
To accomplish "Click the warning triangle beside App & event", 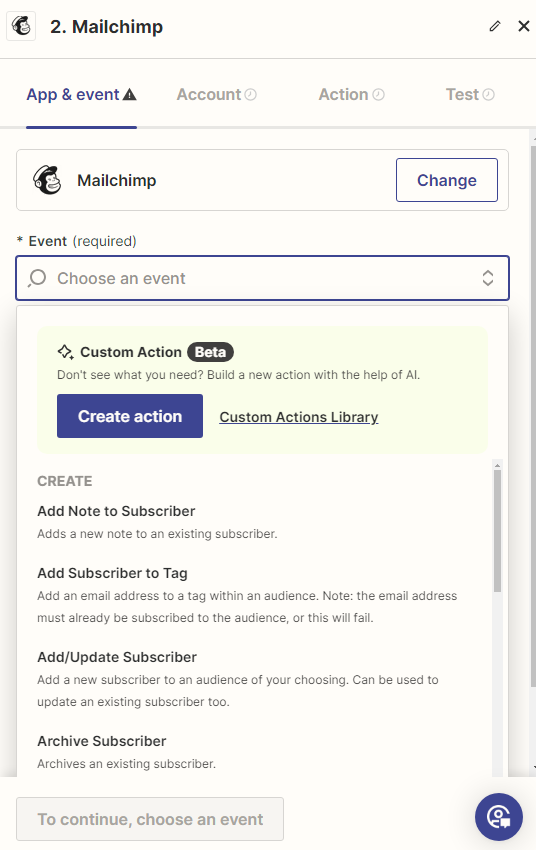I will click(130, 95).
